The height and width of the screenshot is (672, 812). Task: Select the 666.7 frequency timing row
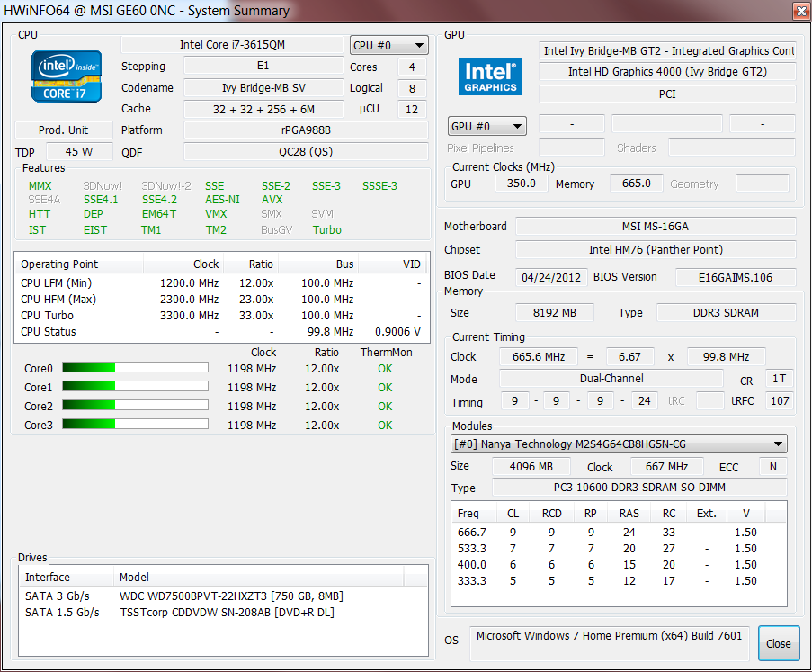click(619, 532)
